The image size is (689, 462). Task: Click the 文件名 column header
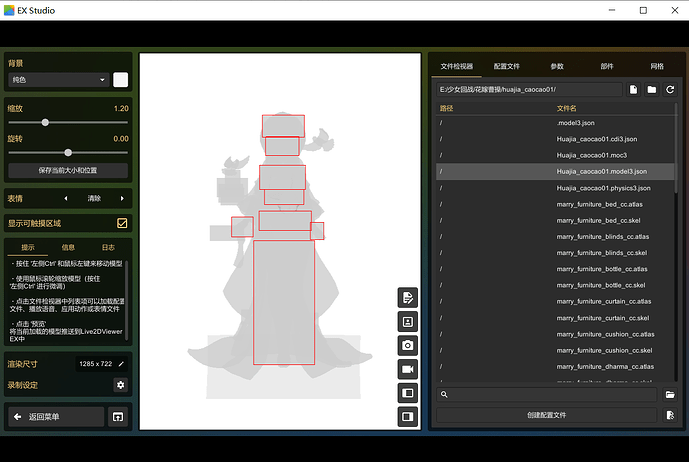(566, 108)
